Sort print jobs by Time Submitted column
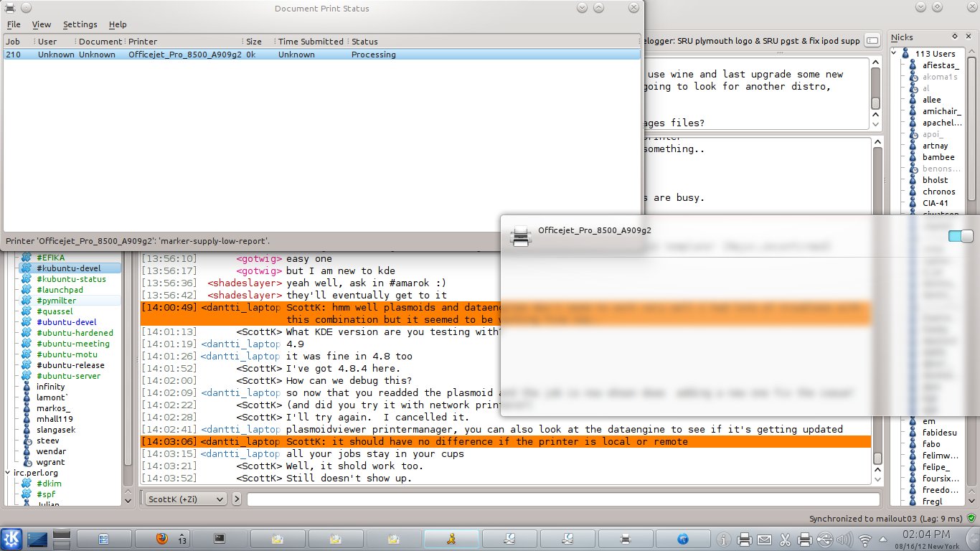 pyautogui.click(x=312, y=42)
